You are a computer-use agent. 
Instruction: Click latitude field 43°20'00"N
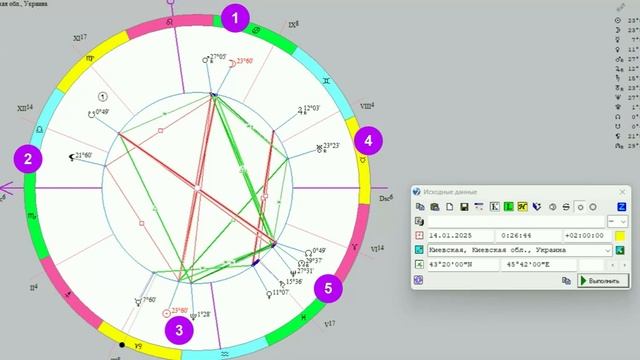click(x=463, y=264)
